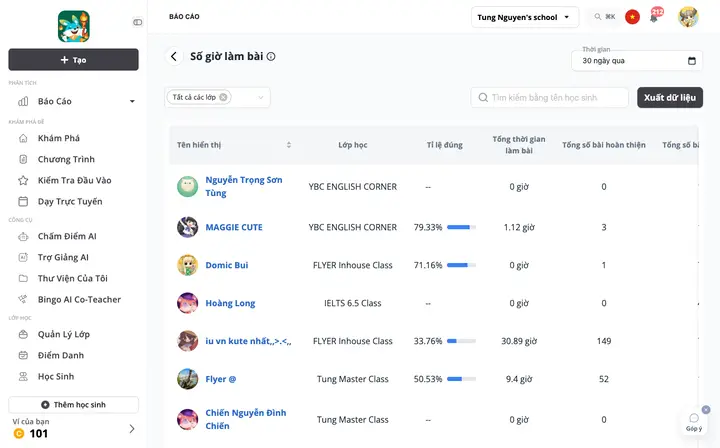Click the Báo Cáo chart icon

[x=23, y=101]
